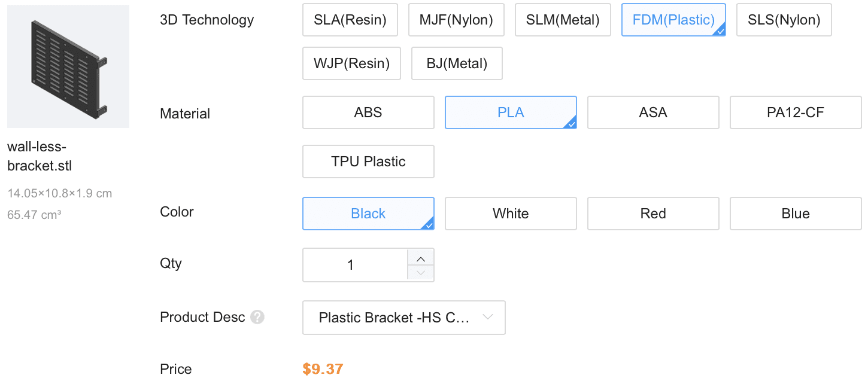Select SLM(Metal) printing technology
The image size is (868, 390).
tap(562, 20)
